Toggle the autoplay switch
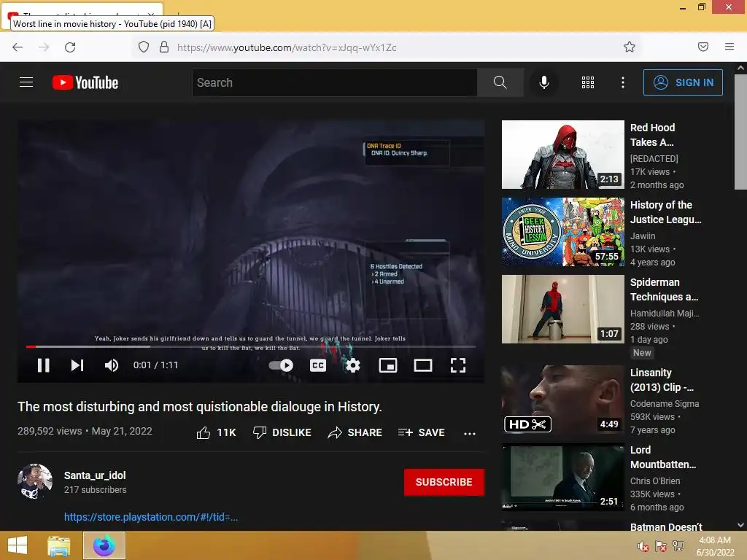Screen dimensions: 747x560 click(281, 365)
